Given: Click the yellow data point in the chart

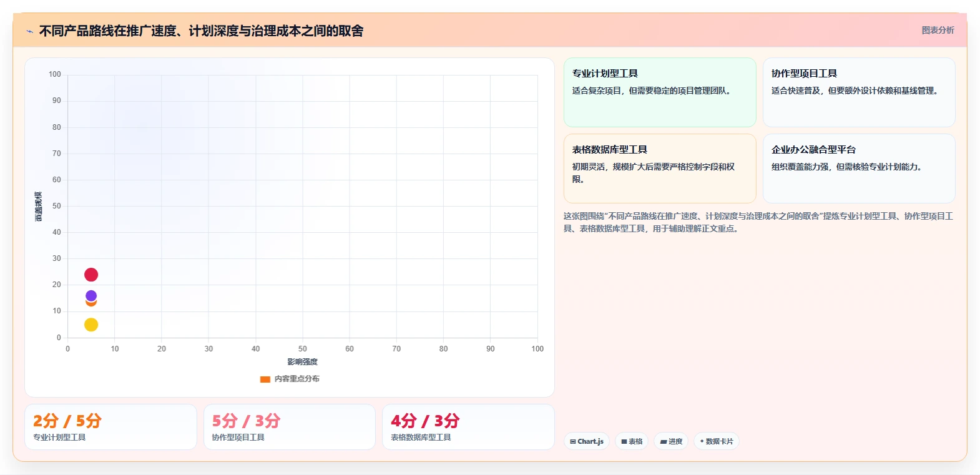Looking at the screenshot, I should (91, 325).
